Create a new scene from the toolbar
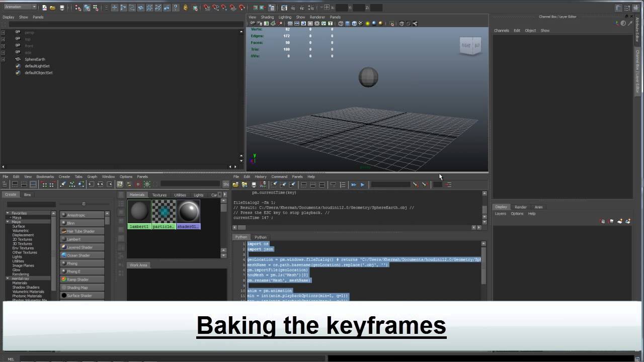 [x=44, y=8]
